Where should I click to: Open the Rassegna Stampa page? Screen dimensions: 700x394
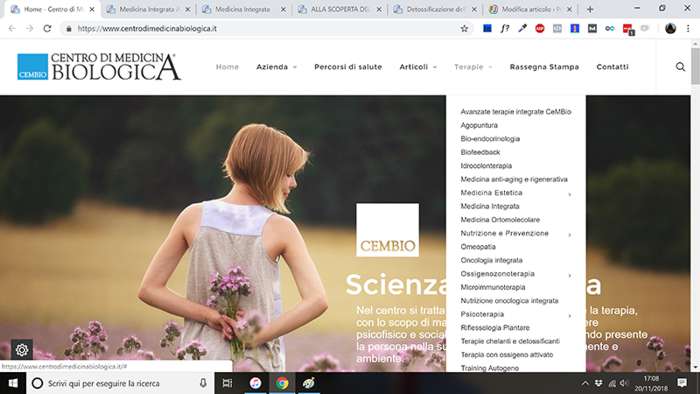544,67
